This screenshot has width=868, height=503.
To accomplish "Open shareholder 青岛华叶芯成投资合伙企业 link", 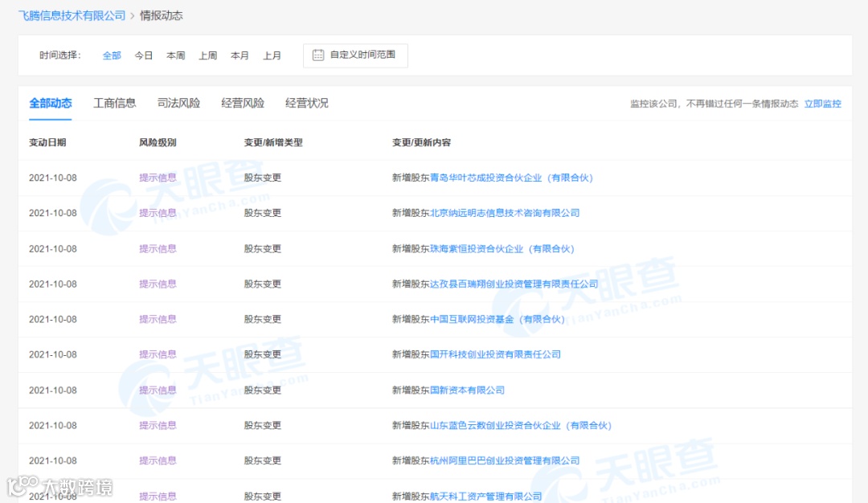I will [511, 178].
